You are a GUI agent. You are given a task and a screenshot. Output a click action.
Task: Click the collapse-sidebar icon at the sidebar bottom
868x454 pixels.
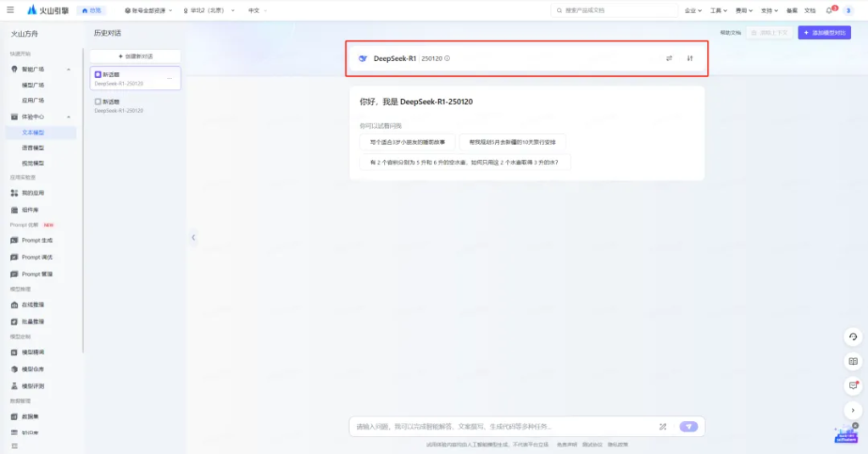(x=14, y=446)
